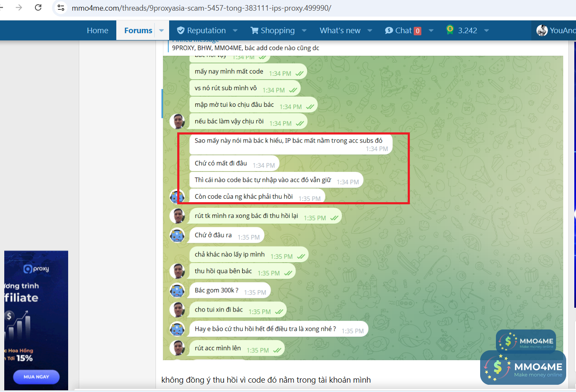Click avatar beside 'Hay e bảo cứ thu hồi' message
Viewport: 576px width, 392px height.
[x=177, y=329]
